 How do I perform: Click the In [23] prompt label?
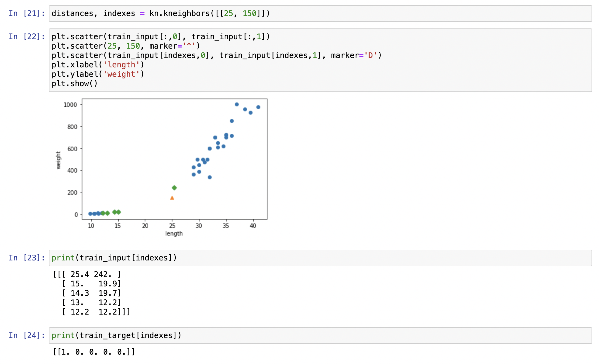pos(27,258)
